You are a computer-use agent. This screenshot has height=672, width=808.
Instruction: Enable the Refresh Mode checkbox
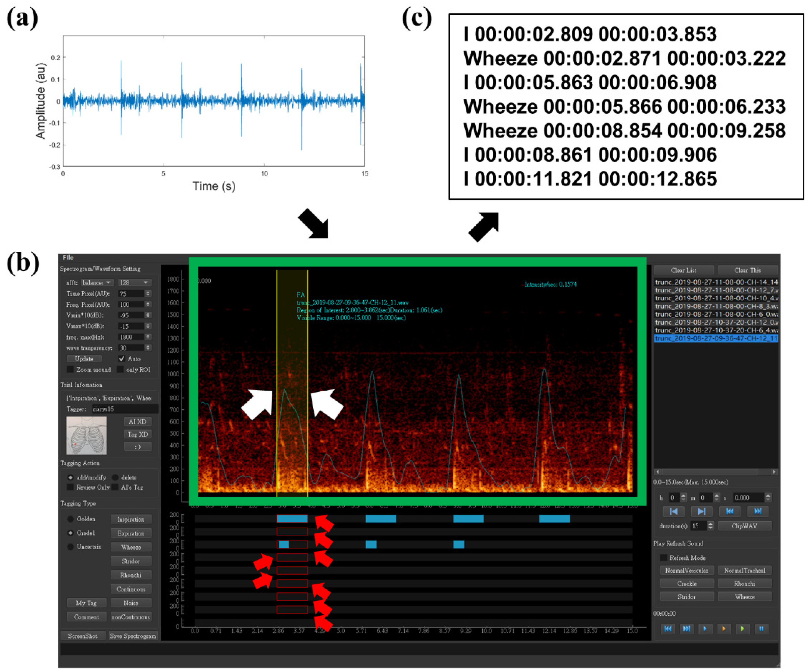[663, 558]
